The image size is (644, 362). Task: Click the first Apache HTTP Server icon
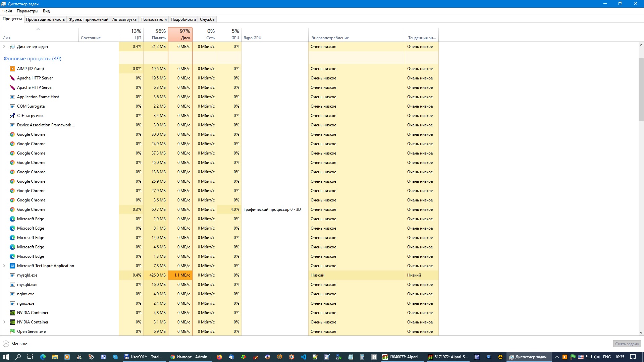(x=12, y=78)
